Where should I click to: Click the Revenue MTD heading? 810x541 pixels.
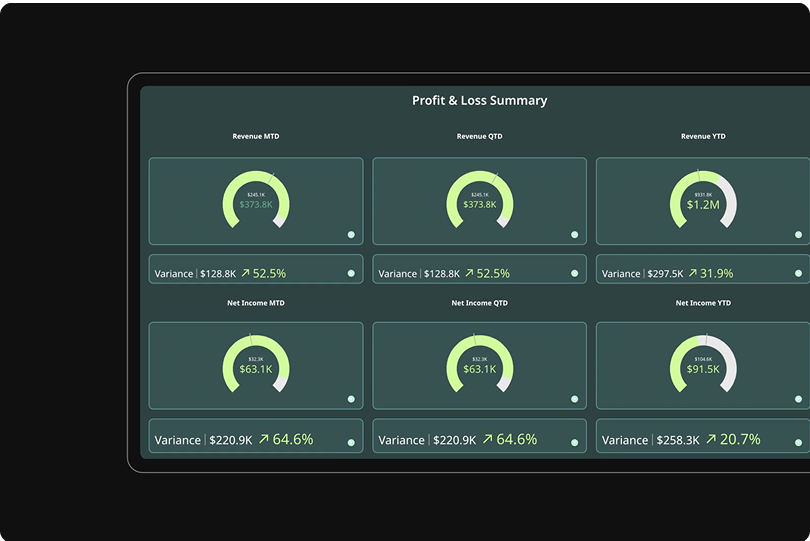tap(256, 136)
